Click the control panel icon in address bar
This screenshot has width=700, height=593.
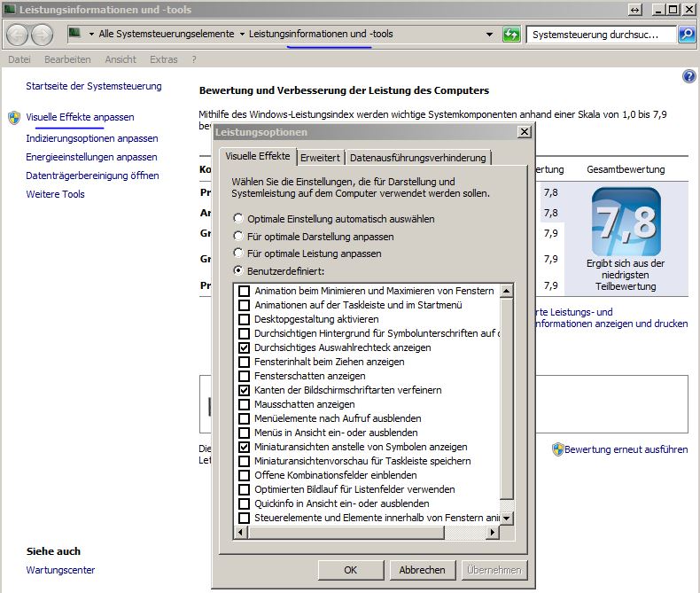pyautogui.click(x=75, y=34)
